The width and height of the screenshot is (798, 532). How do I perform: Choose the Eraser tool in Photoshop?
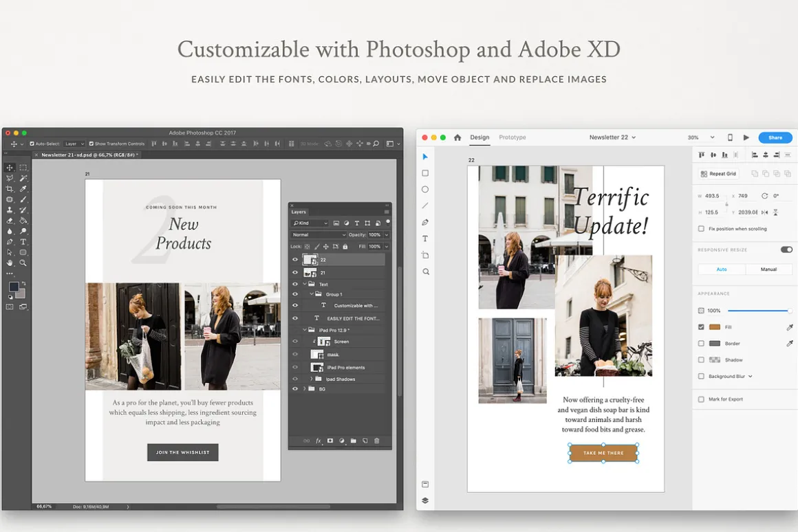click(10, 221)
